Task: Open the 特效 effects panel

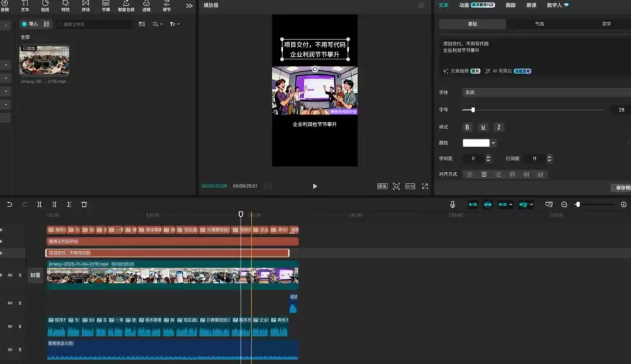Action: [65, 5]
